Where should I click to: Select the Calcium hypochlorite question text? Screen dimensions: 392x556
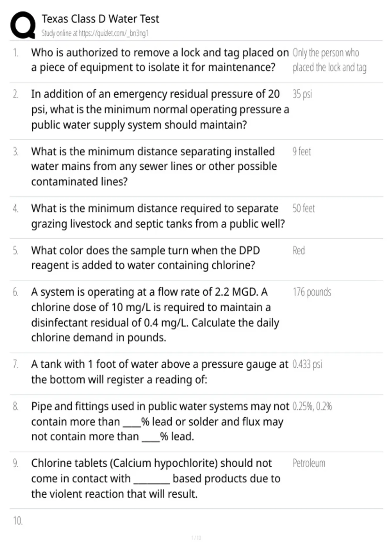coord(155,478)
